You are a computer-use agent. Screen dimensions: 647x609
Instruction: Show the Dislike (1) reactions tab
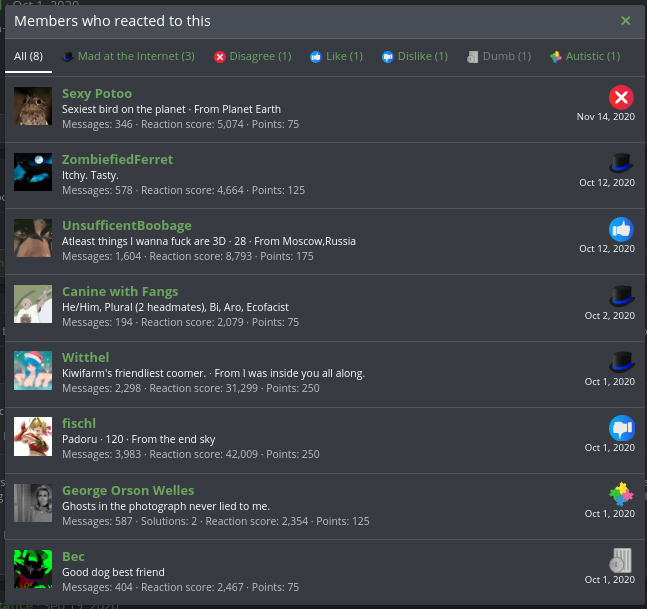[x=414, y=57]
